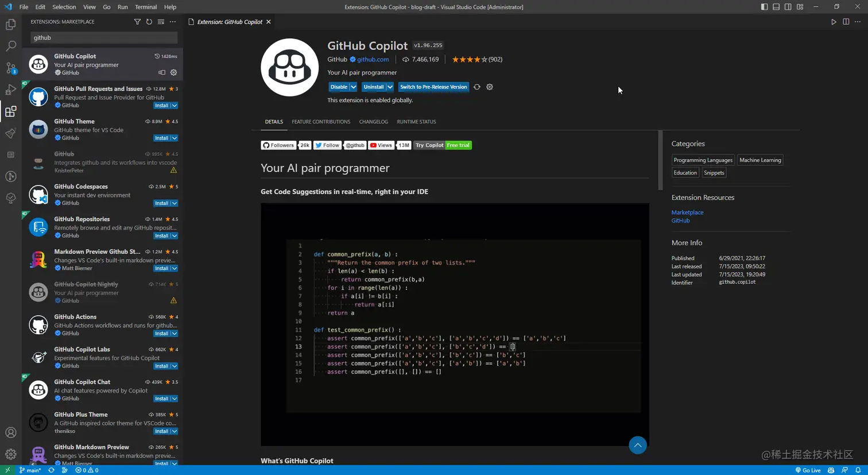
Task: Open the Search view in activity bar
Action: pos(10,46)
